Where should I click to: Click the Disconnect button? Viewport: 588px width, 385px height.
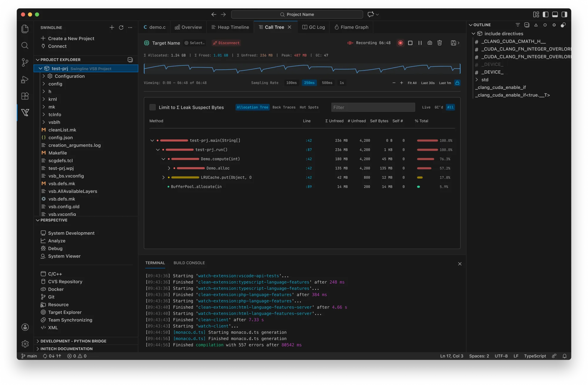coord(226,43)
